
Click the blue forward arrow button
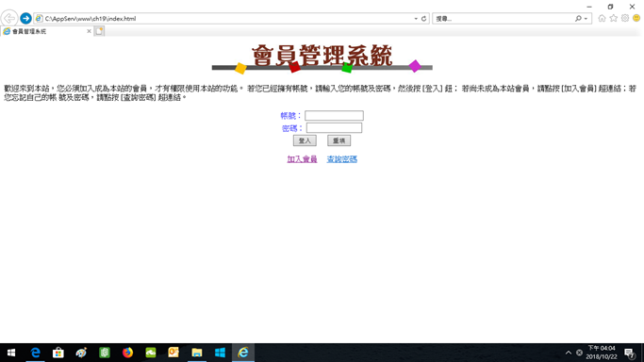pos(25,19)
